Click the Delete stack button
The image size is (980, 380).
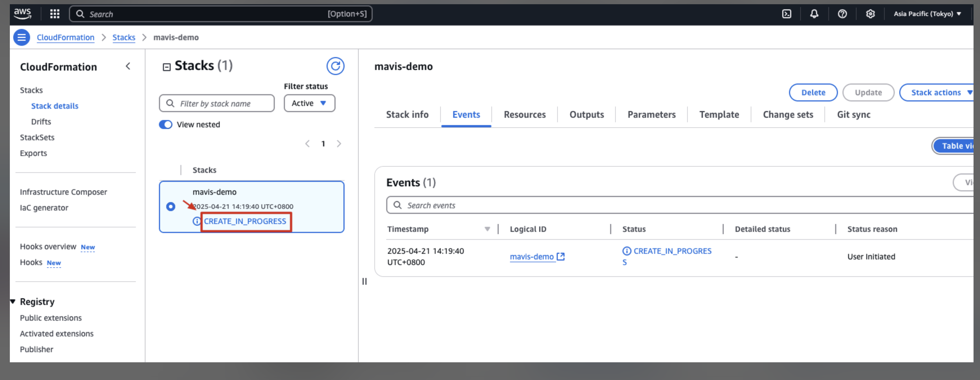(x=813, y=93)
